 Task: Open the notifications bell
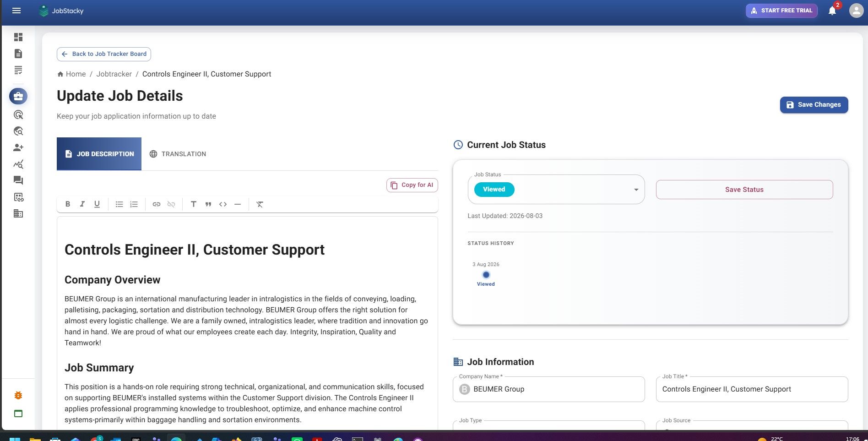[x=832, y=11]
